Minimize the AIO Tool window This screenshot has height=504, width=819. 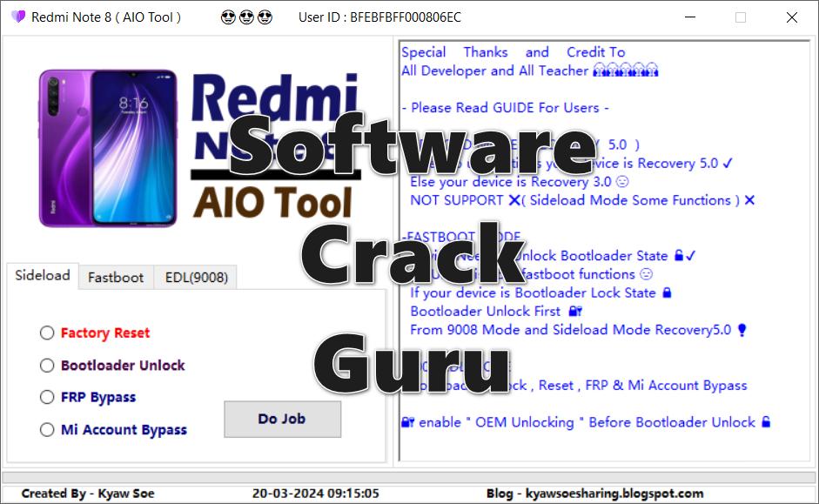(x=690, y=17)
